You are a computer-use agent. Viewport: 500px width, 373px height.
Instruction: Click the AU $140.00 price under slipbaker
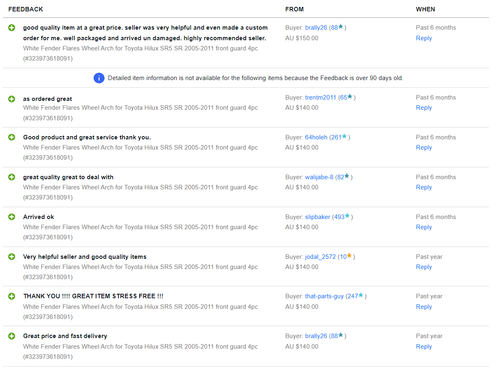302,227
